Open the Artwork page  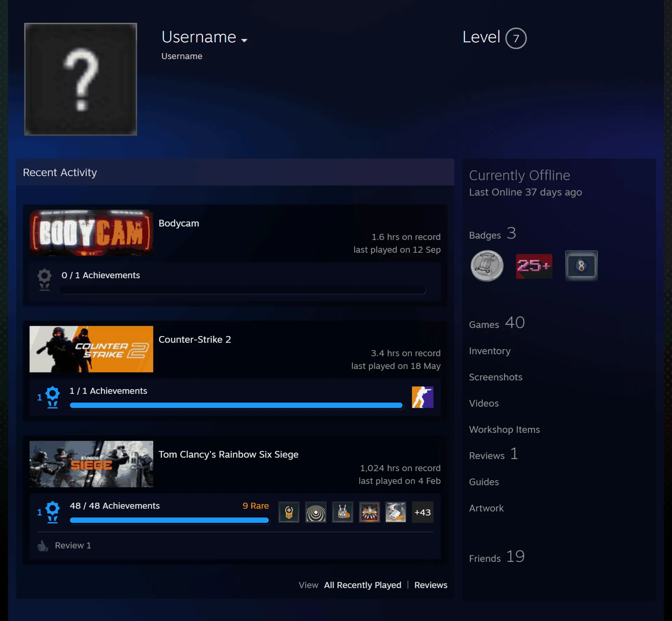[x=486, y=508]
